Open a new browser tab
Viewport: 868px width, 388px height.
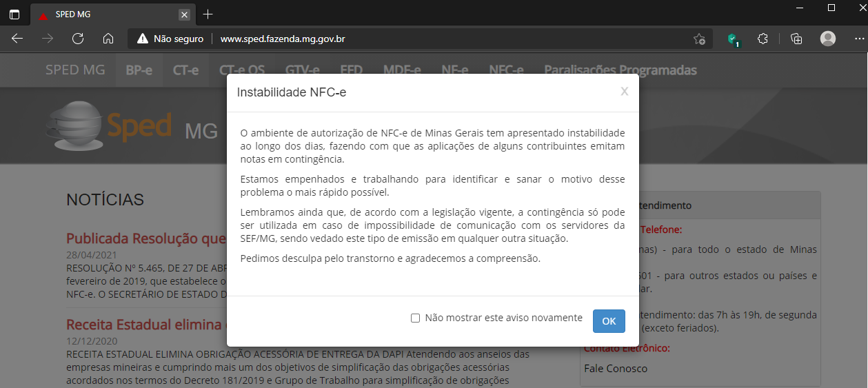(208, 14)
